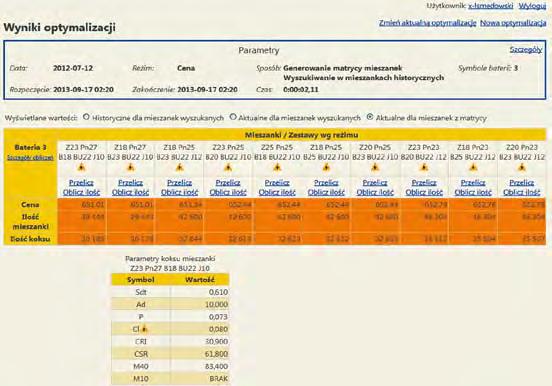Viewport: 552px width, 386px height.
Task: Click Oblicz ilość for the Z23 Pn27 mix
Action: (x=81, y=192)
